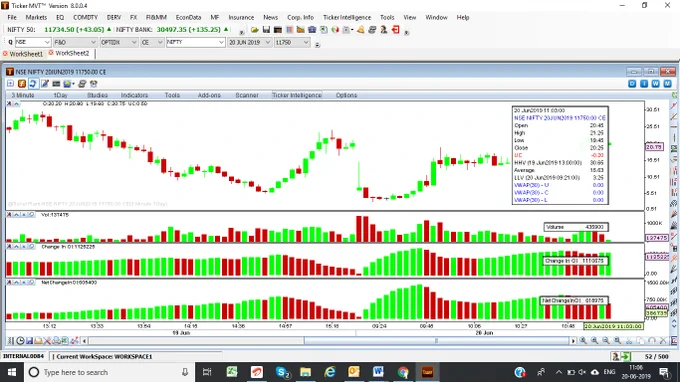Open the Indicators chart menu

(x=134, y=95)
